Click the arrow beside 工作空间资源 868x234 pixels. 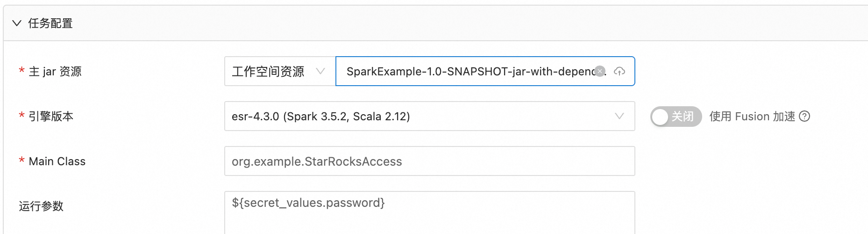click(320, 71)
